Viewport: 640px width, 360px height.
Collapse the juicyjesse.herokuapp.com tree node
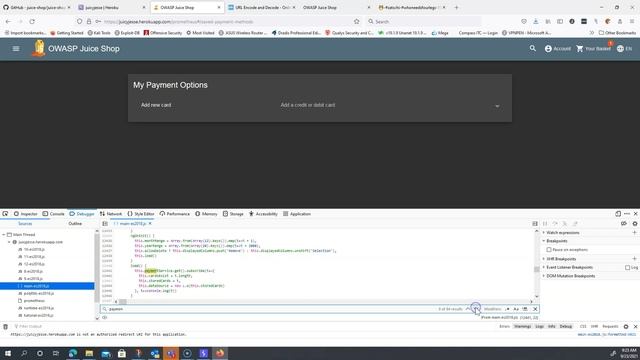(x=9, y=242)
